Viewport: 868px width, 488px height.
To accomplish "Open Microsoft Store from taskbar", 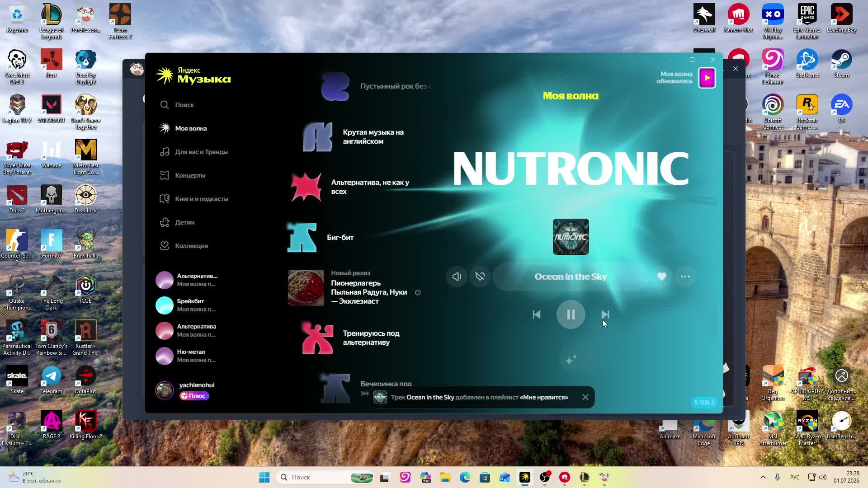I will pyautogui.click(x=485, y=477).
